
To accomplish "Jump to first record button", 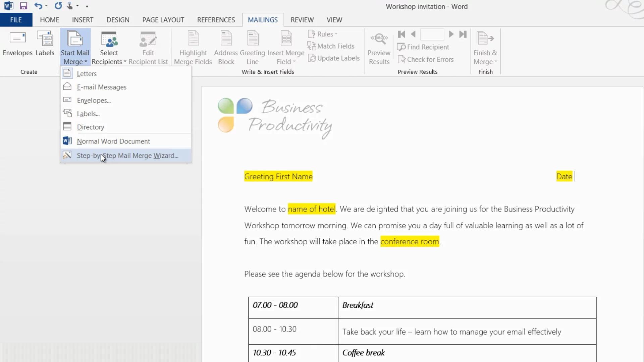I will click(x=401, y=34).
